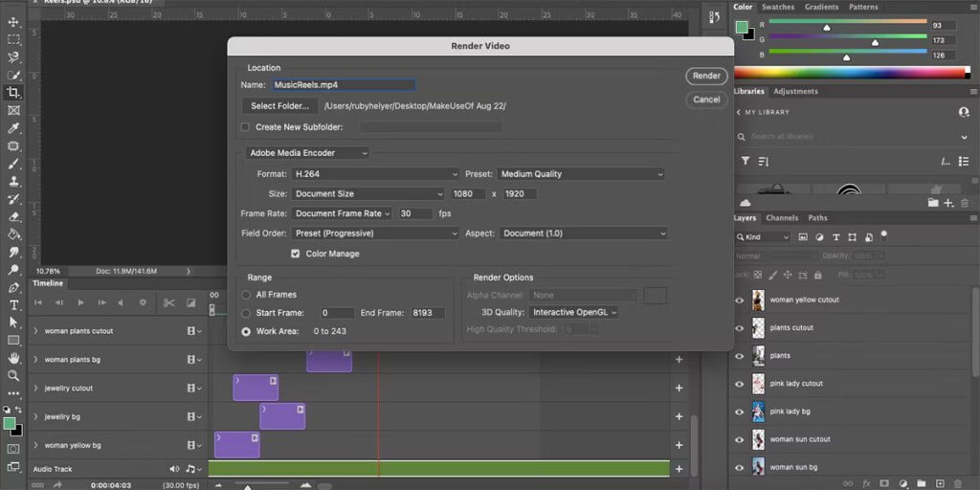Enable Create New Subfolder checkbox
980x490 pixels.
pos(245,126)
